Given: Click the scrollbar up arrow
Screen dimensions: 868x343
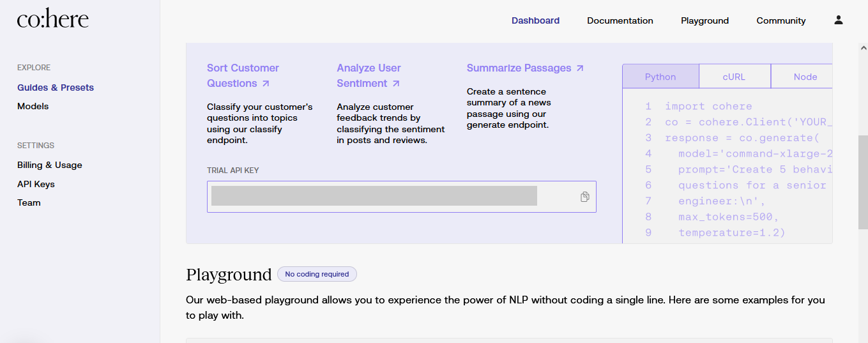Looking at the screenshot, I should (863, 48).
